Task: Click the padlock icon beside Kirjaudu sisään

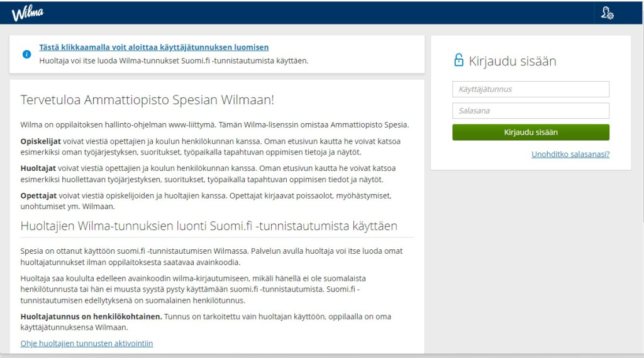Action: tap(458, 60)
